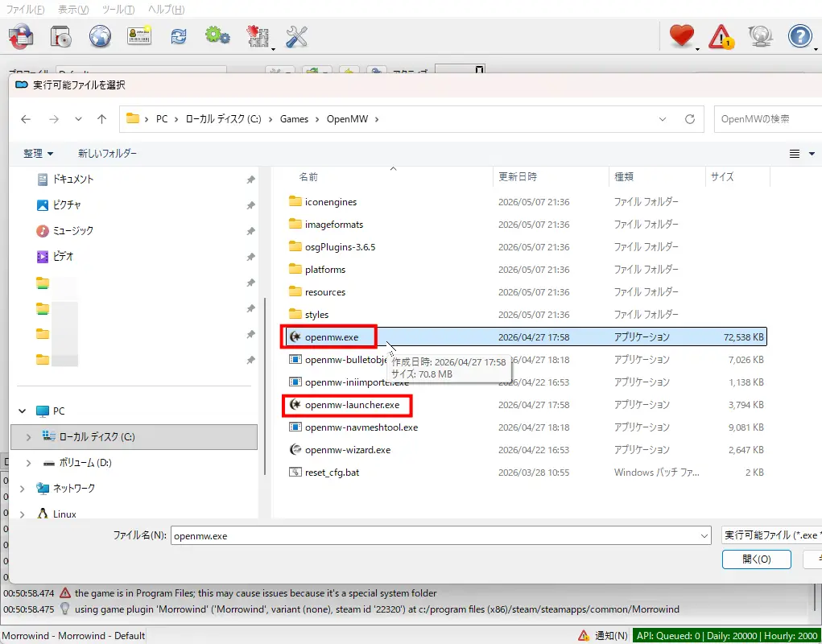Image resolution: width=822 pixels, height=644 pixels.
Task: Select the platforms folder
Action: (x=325, y=270)
